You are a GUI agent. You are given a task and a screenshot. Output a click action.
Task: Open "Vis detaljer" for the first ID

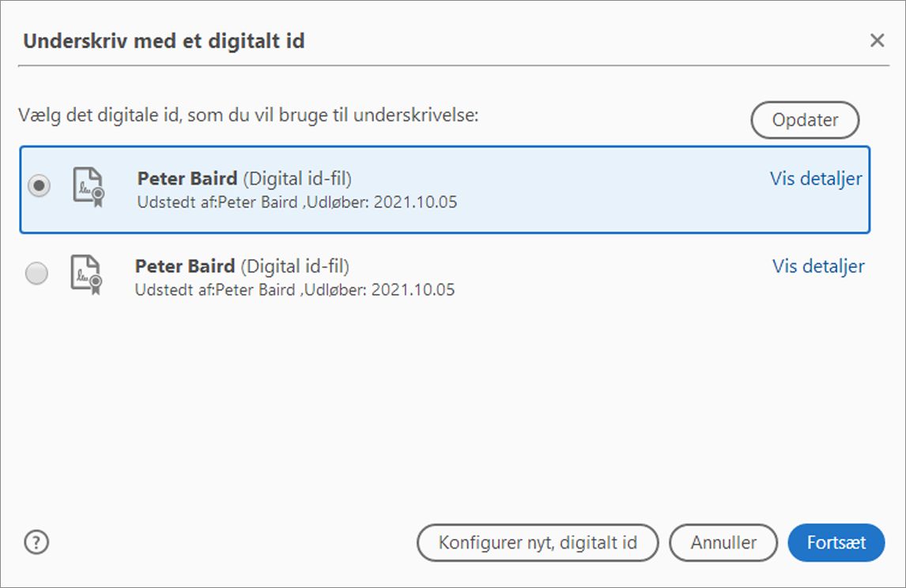pyautogui.click(x=816, y=179)
